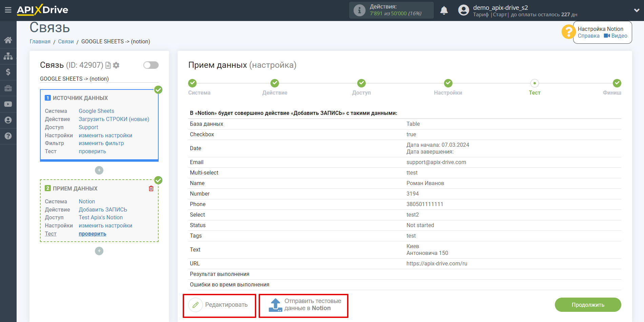
Task: Open the Notion system link
Action: tap(87, 202)
